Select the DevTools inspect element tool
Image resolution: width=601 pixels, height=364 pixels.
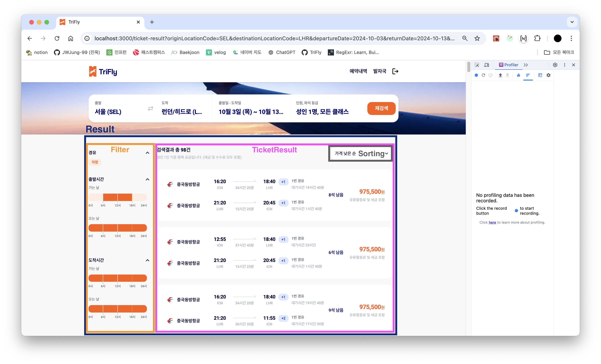(x=477, y=65)
